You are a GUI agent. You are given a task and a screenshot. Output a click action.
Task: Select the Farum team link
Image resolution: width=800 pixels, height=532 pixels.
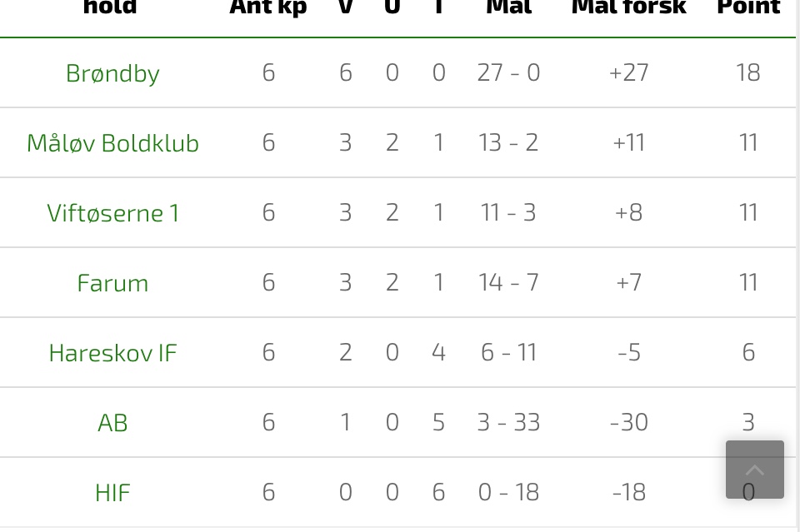pos(112,283)
